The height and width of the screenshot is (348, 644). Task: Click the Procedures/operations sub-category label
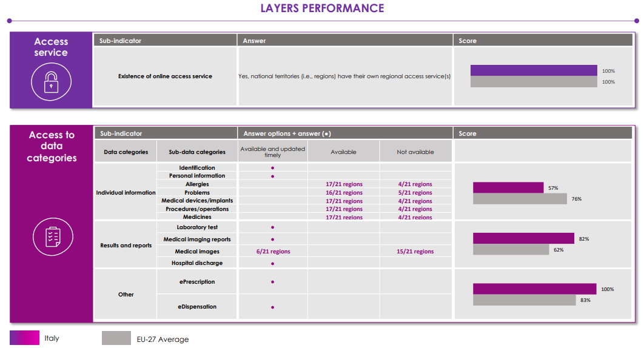pyautogui.click(x=197, y=209)
